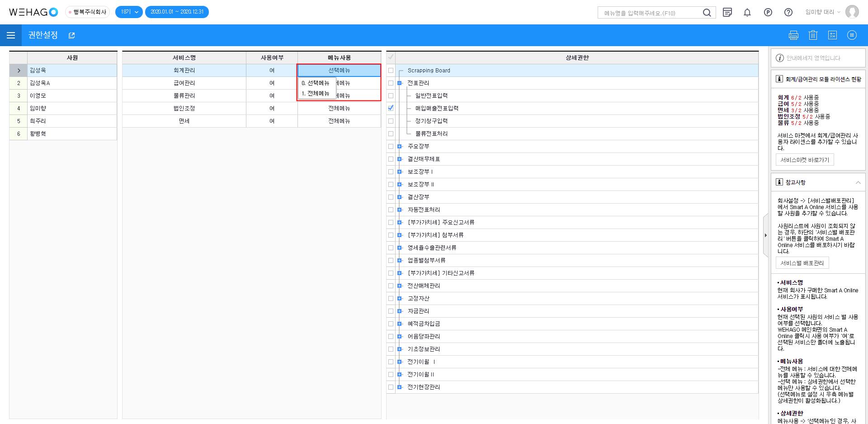
Task: Click the print icon in the blue toolbar
Action: click(x=793, y=35)
